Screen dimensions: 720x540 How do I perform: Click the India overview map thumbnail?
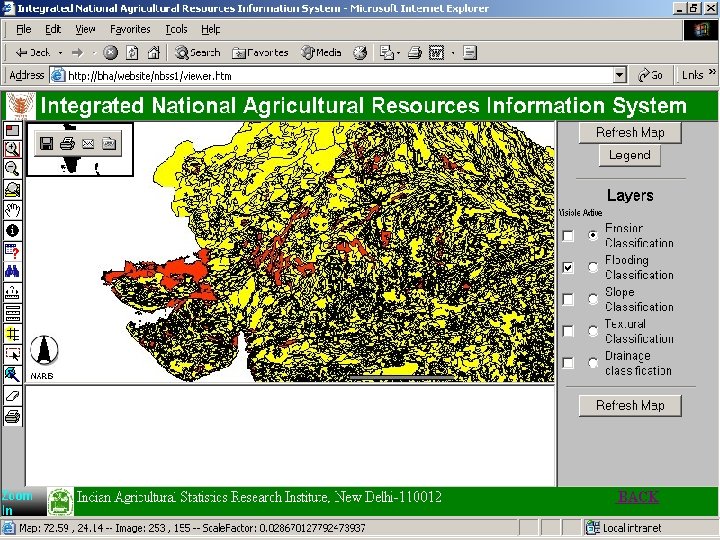80,149
